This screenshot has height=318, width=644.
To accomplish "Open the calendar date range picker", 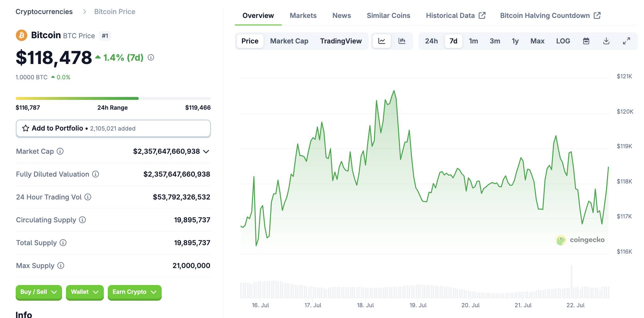I will coord(586,41).
